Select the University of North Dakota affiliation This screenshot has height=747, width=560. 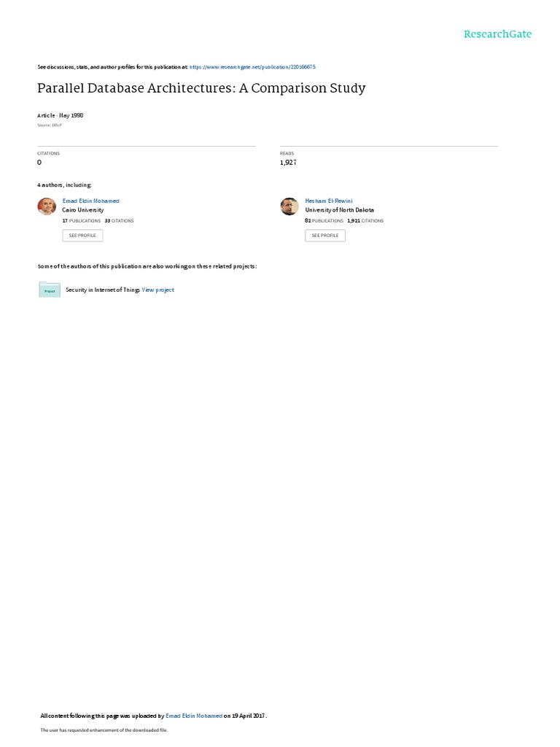pos(340,210)
